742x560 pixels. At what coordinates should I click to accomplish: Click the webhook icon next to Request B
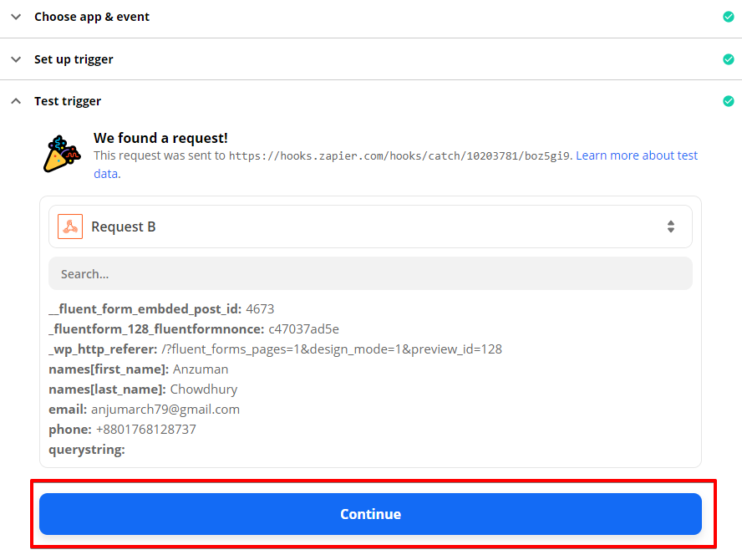tap(70, 227)
